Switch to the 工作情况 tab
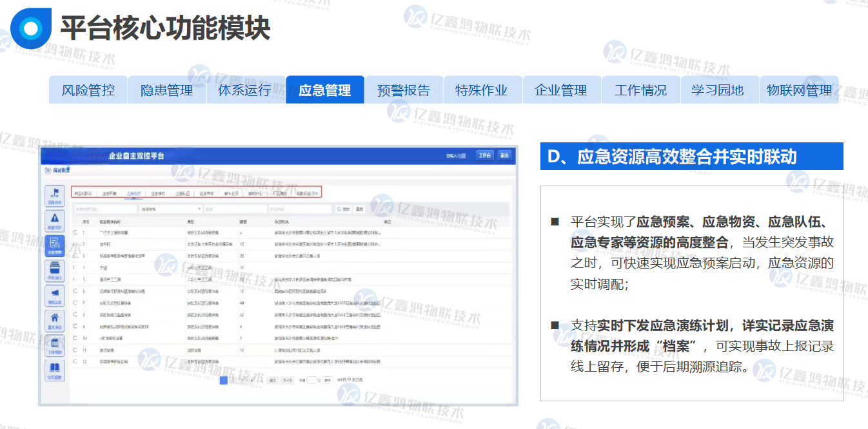The height and width of the screenshot is (429, 868). [x=640, y=90]
